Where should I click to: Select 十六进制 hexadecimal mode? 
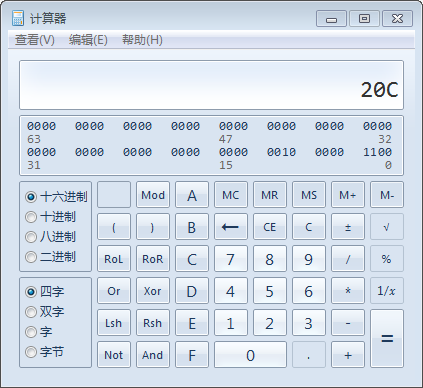56,197
